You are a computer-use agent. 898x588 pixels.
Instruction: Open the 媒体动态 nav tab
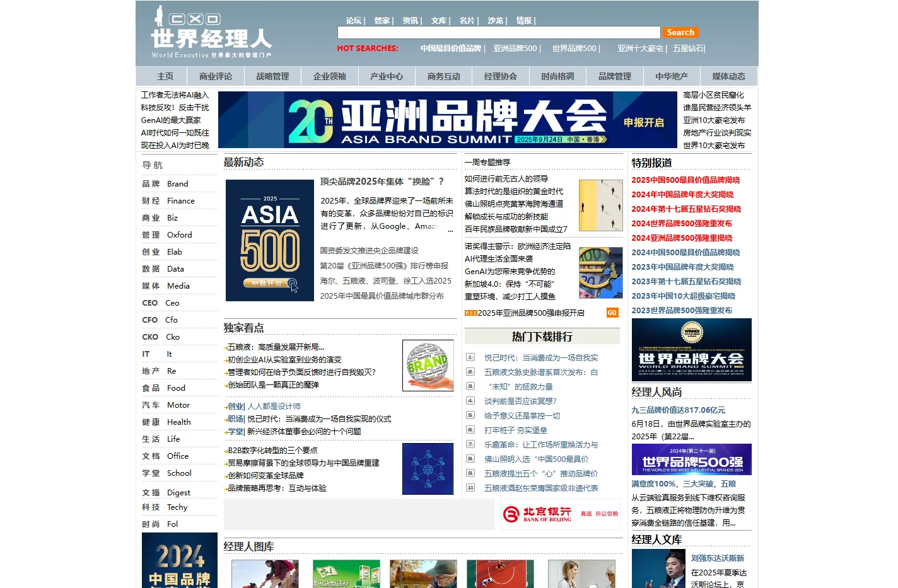(728, 76)
